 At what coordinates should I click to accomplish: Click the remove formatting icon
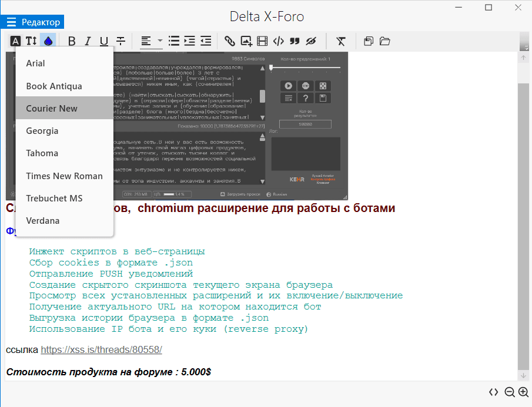tap(341, 41)
